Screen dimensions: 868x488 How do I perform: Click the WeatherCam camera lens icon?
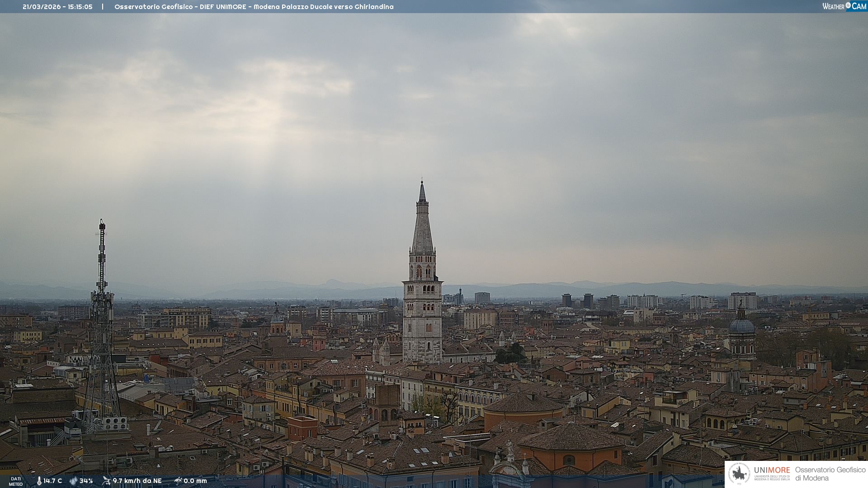[x=848, y=5]
